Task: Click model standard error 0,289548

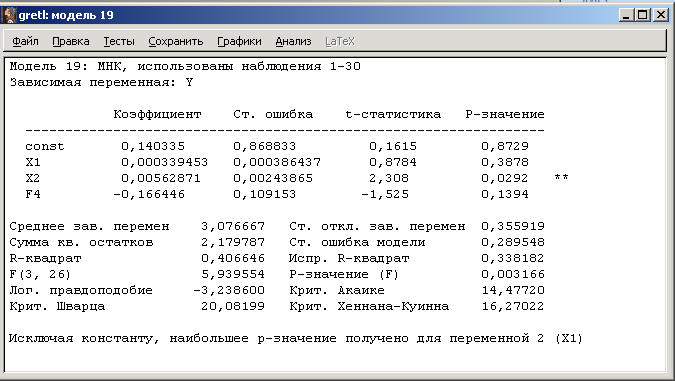Action: coord(513,242)
